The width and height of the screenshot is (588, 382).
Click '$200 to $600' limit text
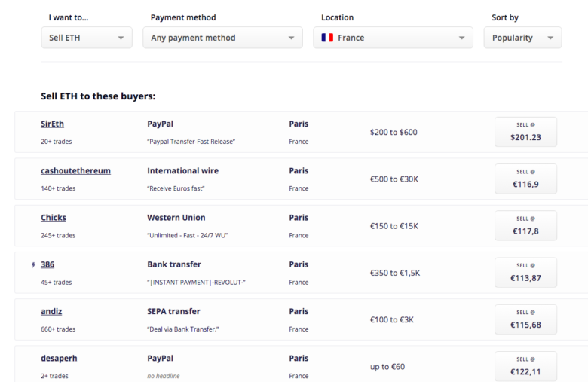(x=394, y=132)
